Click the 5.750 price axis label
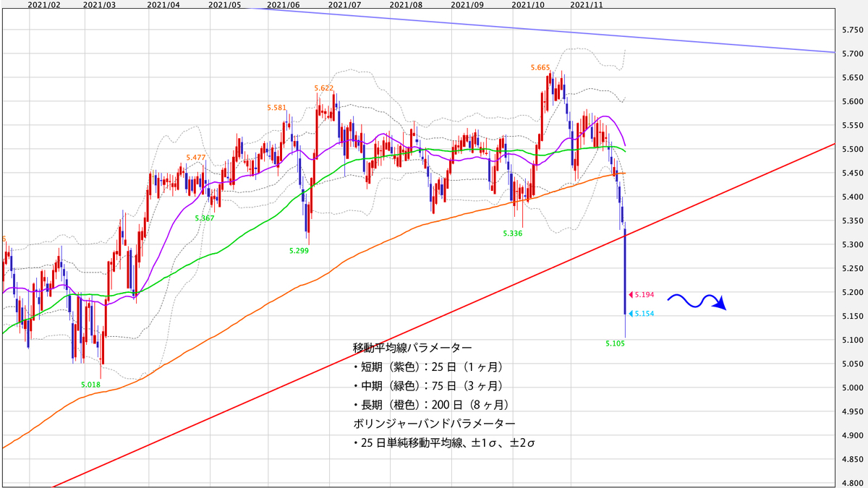The width and height of the screenshot is (868, 488). point(853,30)
